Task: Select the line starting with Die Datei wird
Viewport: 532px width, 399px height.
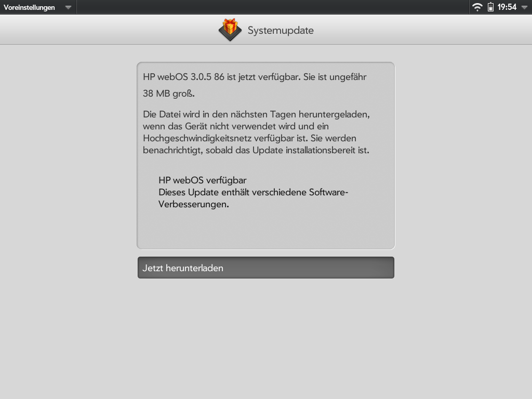Action: 256,114
